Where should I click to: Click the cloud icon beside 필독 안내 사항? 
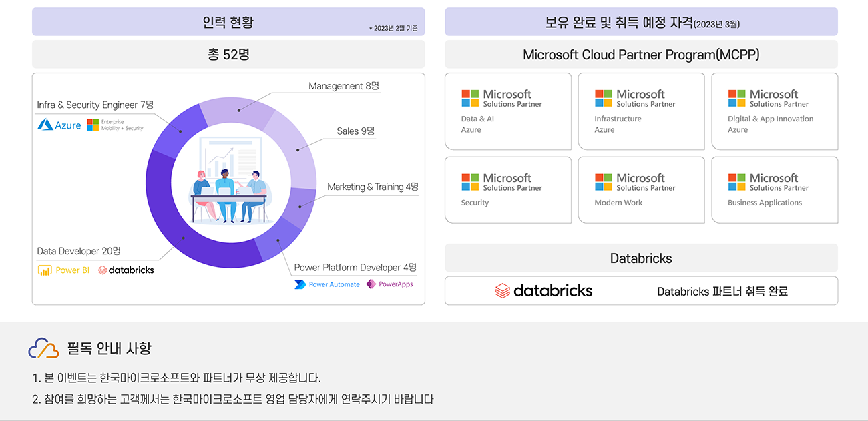tap(43, 348)
